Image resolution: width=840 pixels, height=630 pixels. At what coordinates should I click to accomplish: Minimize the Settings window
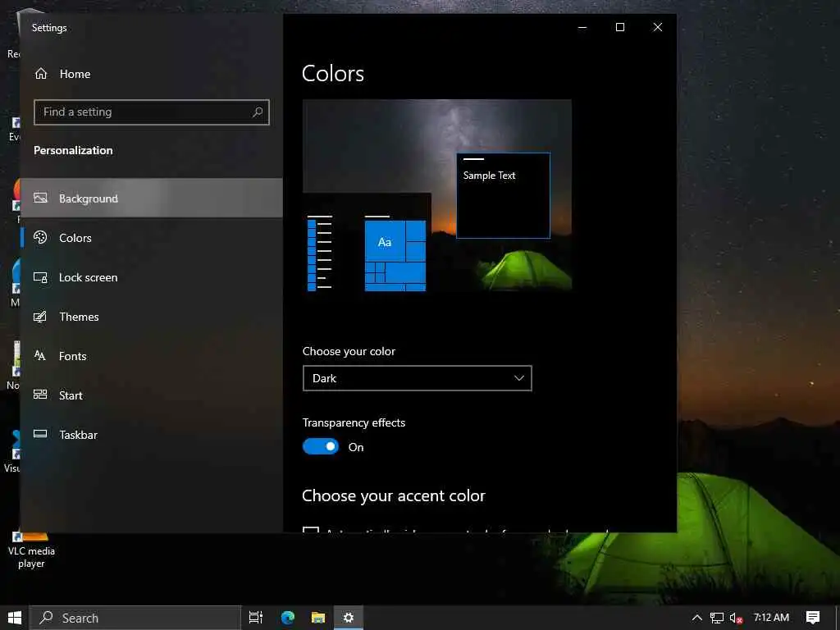point(582,27)
